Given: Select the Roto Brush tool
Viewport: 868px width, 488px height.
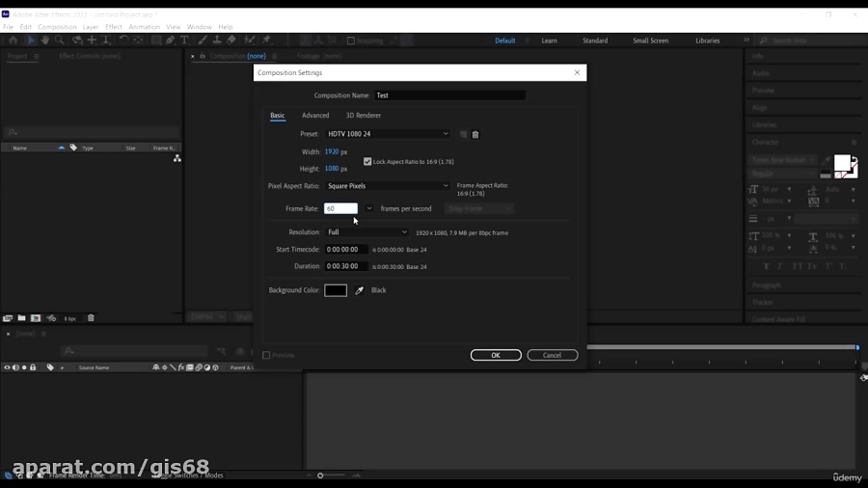Looking at the screenshot, I should (250, 40).
